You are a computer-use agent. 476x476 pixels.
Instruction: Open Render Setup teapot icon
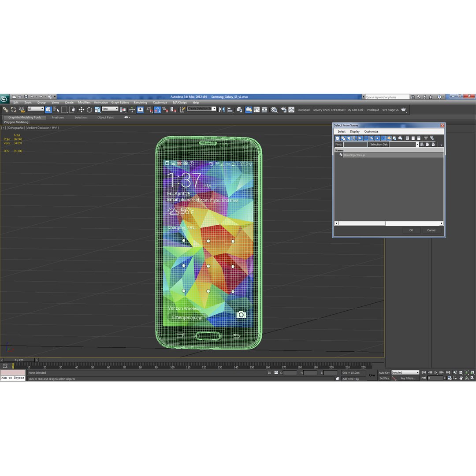[x=283, y=110]
